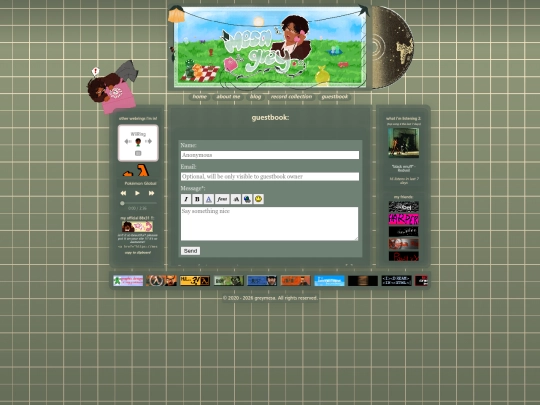Go to previous site in webring
The width and height of the screenshot is (540, 405).
(x=128, y=142)
